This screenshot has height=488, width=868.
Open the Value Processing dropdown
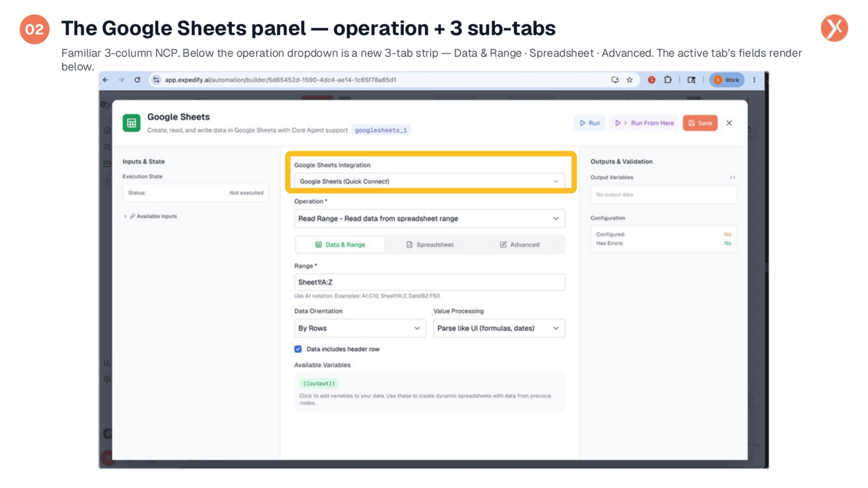point(499,328)
